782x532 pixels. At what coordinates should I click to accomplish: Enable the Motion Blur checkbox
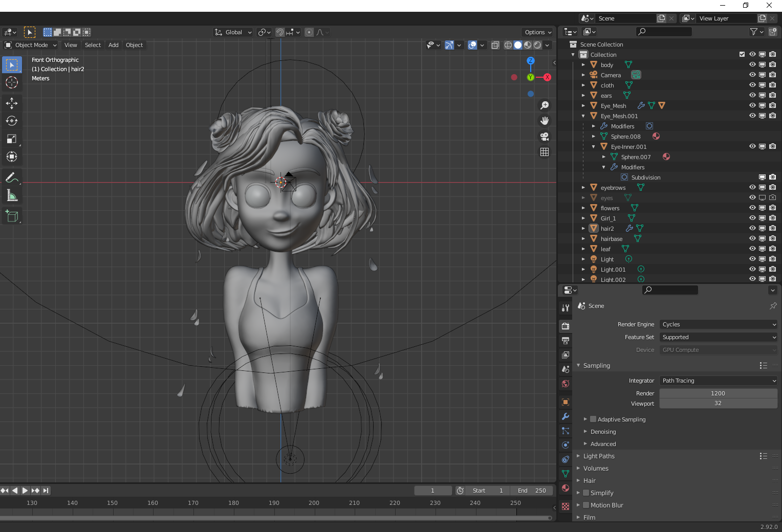[x=586, y=505]
